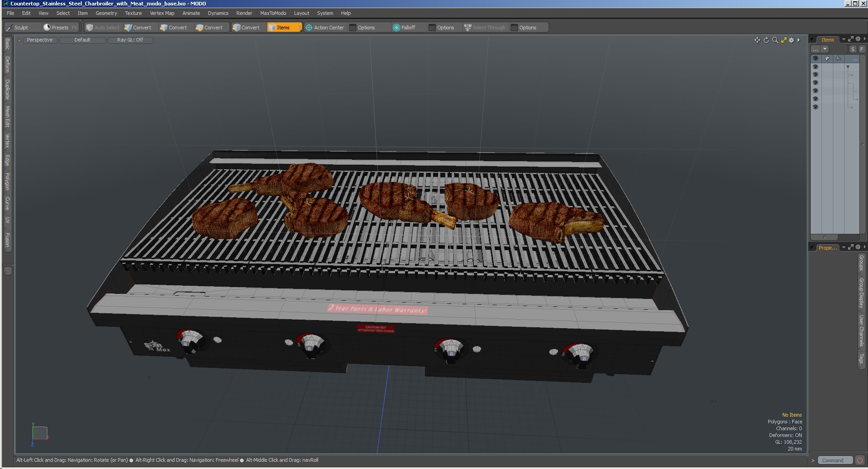Expand the viewport arrow menu
868x469 pixels.
coord(799,40)
